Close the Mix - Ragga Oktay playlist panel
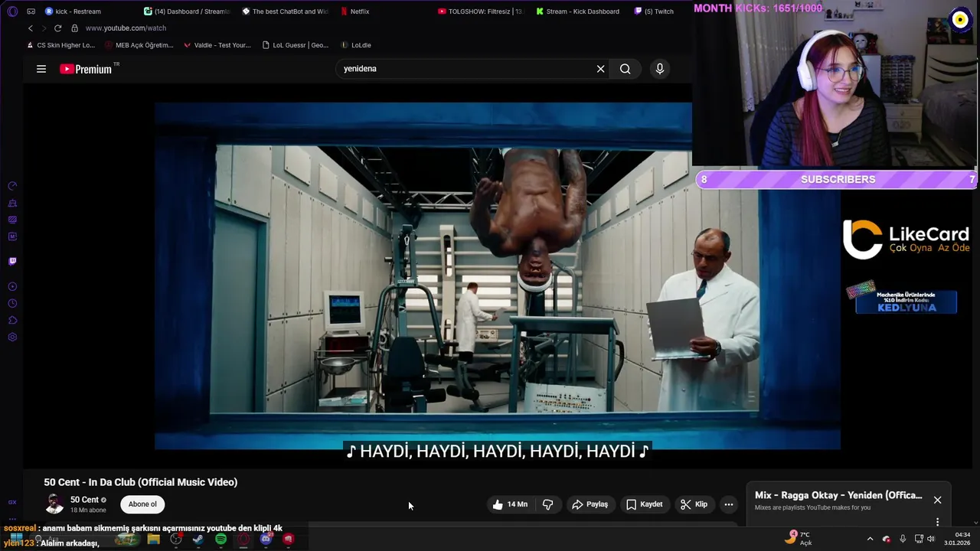Screen dimensions: 980x551 (937, 500)
